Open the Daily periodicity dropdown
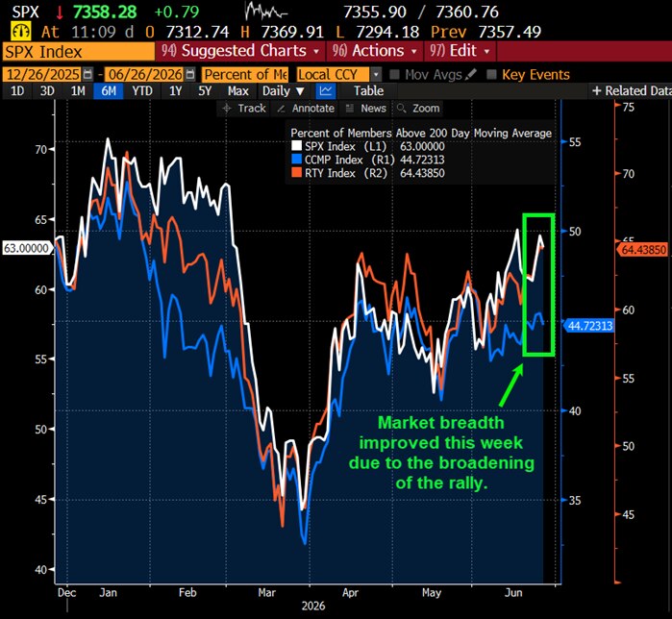The height and width of the screenshot is (619, 672). [284, 90]
